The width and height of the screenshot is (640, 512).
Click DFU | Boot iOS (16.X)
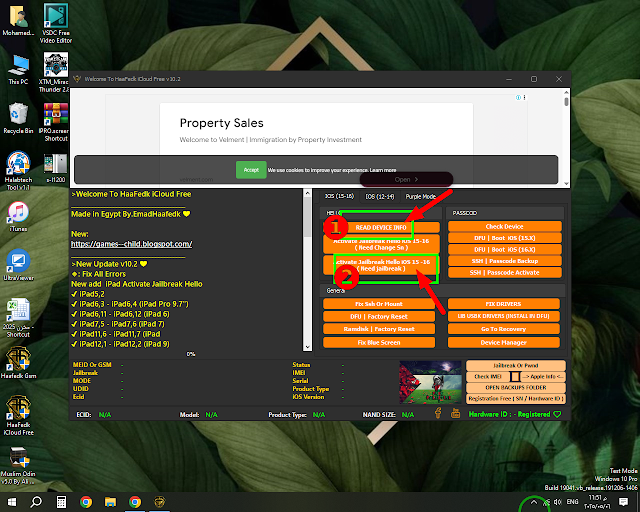click(504, 249)
